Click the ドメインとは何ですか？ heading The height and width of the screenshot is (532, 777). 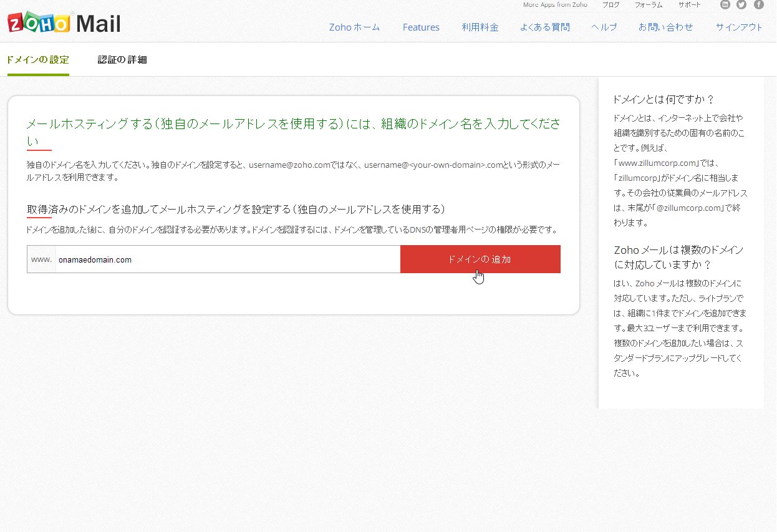pos(664,100)
